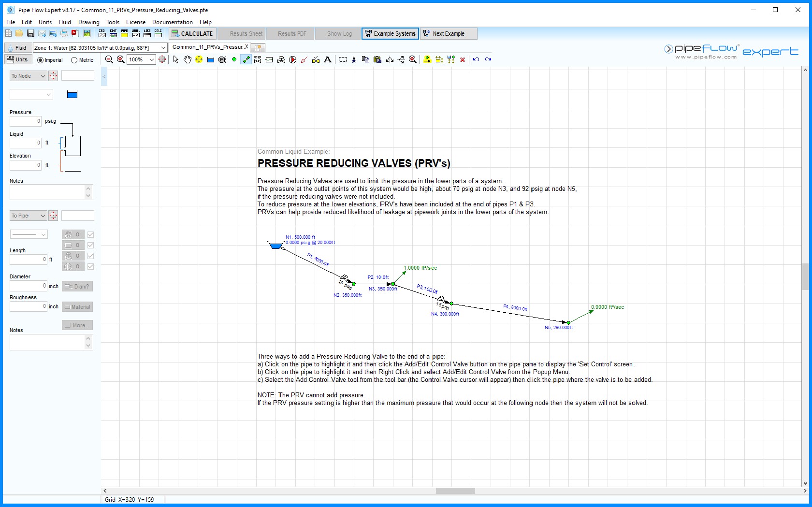
Task: Switch to ISO isometric grid icon
Action: click(102, 33)
